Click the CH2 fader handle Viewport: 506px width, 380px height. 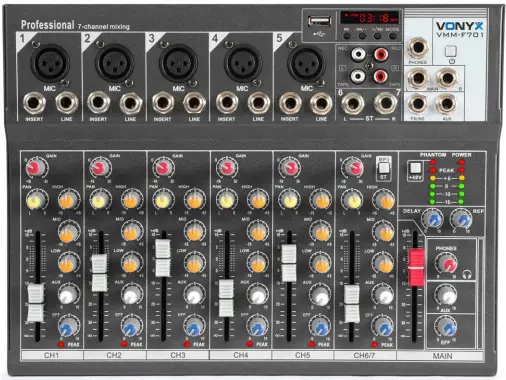pyautogui.click(x=99, y=273)
